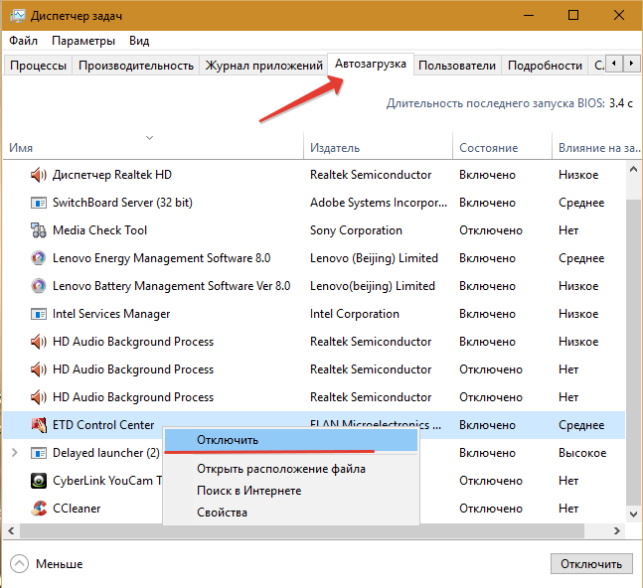Sort by the Издатель column header

click(378, 148)
